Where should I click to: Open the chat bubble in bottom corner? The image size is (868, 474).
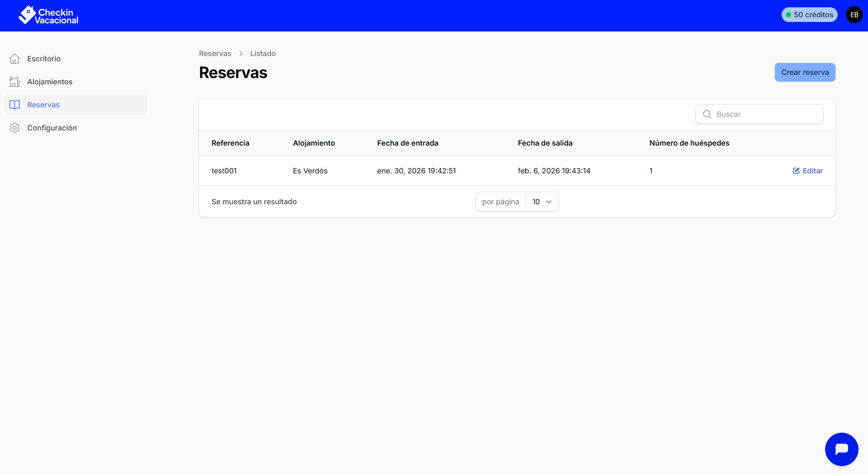pyautogui.click(x=841, y=449)
